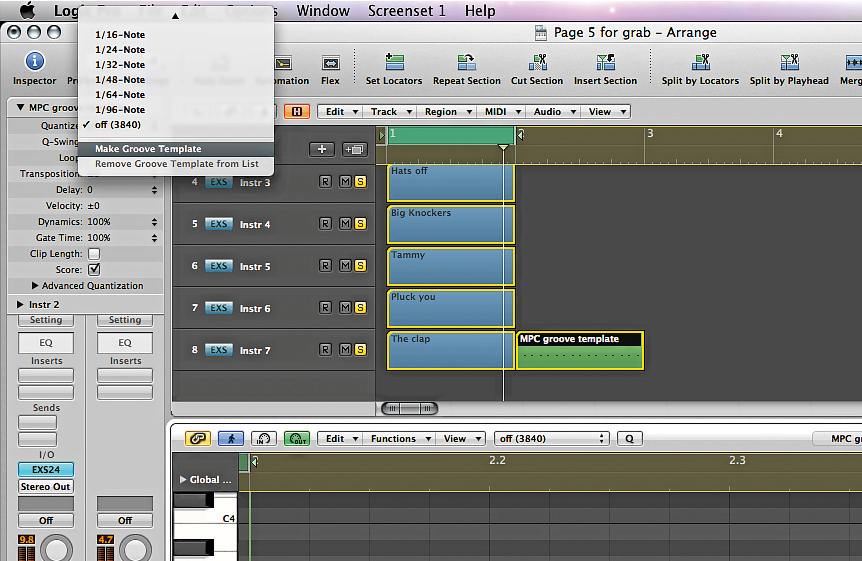Enable the Clip Length checkbox
Image resolution: width=862 pixels, height=561 pixels.
pyautogui.click(x=94, y=254)
